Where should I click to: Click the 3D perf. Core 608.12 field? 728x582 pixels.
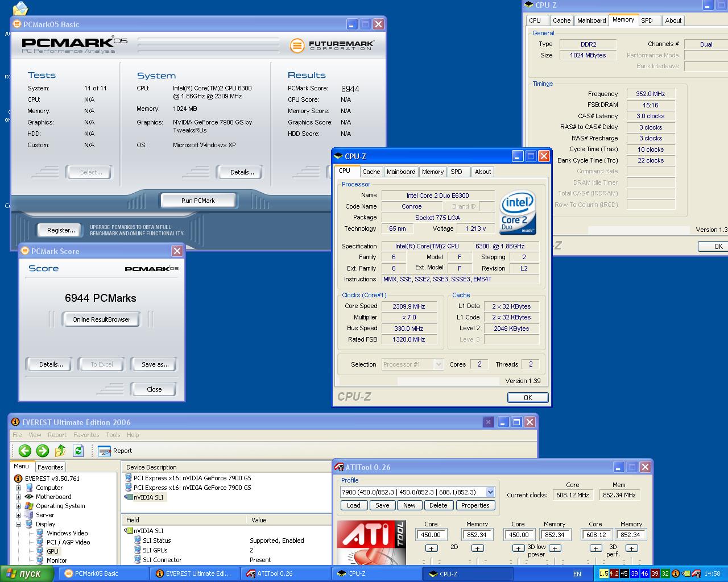coord(596,534)
